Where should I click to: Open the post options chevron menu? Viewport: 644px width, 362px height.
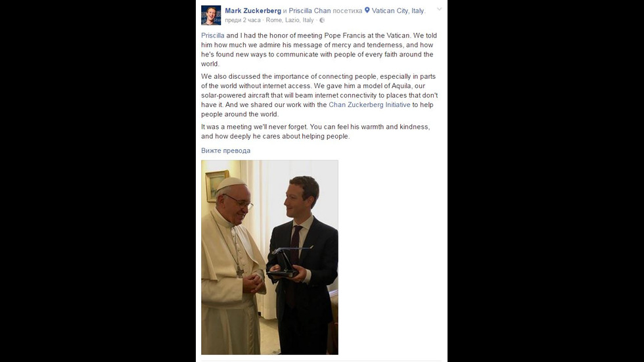(439, 9)
